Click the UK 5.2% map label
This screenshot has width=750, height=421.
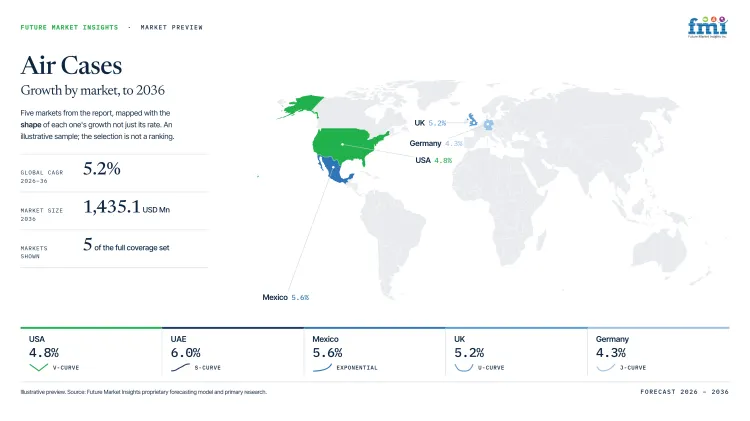point(430,123)
